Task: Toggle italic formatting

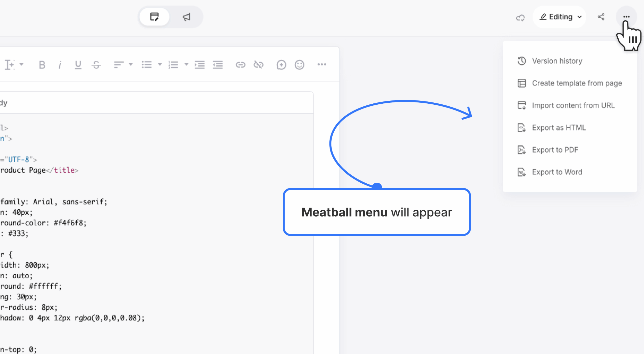Action: 60,65
